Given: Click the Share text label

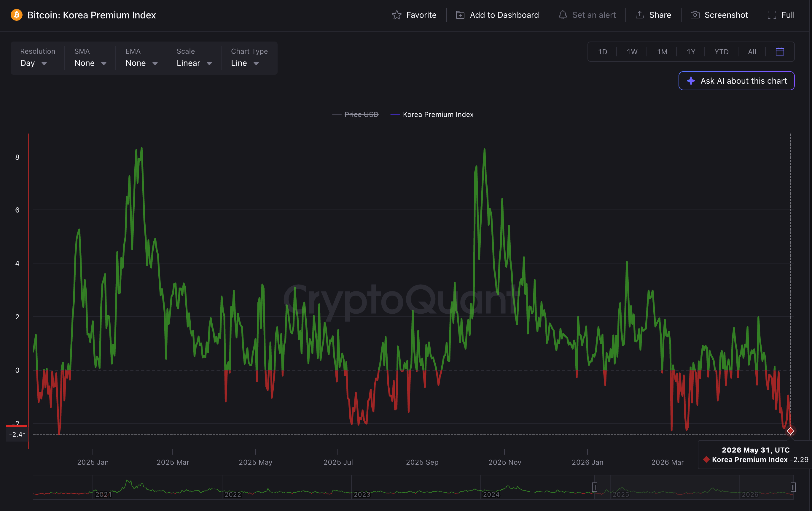Looking at the screenshot, I should click(x=660, y=15).
